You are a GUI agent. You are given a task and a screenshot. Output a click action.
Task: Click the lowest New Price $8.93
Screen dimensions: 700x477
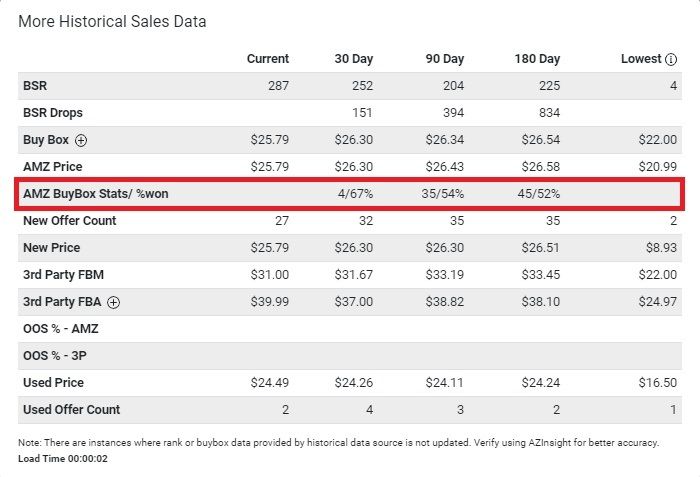[x=660, y=247]
